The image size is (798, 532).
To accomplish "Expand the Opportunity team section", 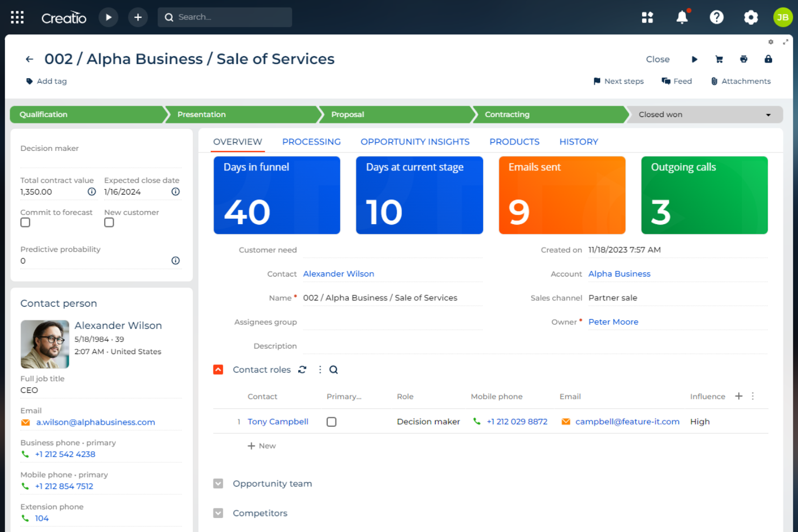I will (x=218, y=483).
